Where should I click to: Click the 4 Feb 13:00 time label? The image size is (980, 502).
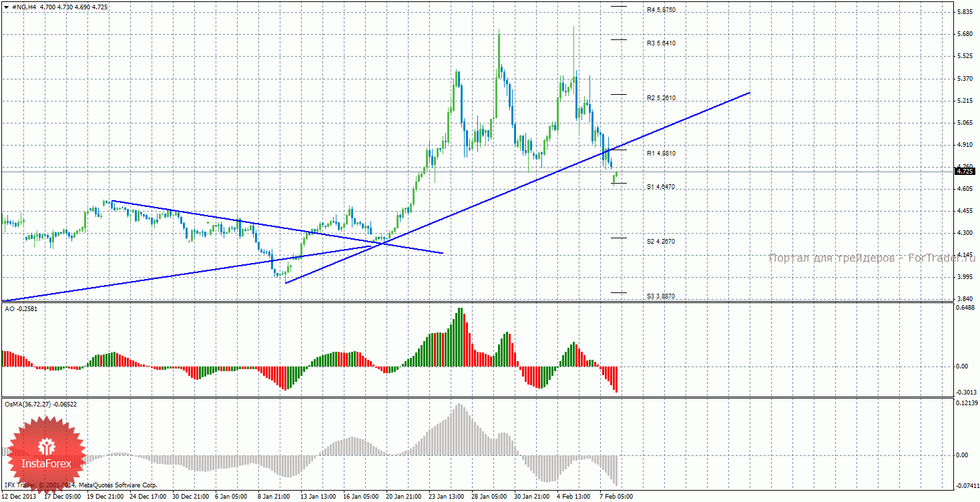pos(573,497)
